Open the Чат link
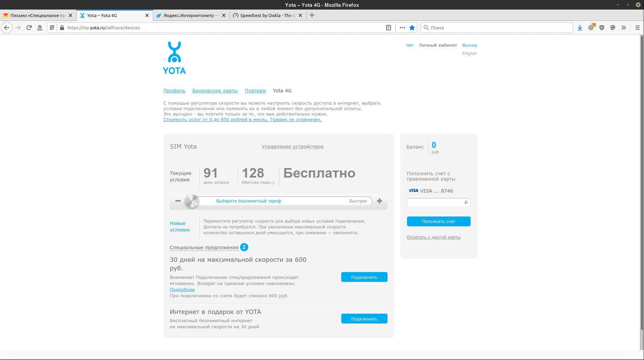644x360 pixels. pos(409,45)
